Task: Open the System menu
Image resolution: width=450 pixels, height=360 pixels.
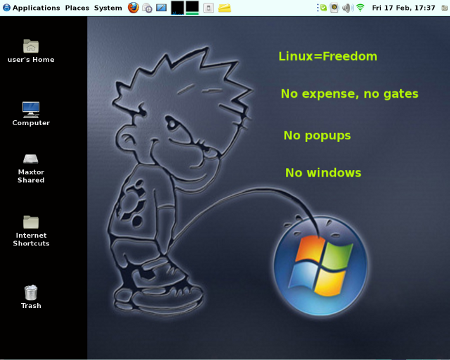Action: [x=108, y=8]
